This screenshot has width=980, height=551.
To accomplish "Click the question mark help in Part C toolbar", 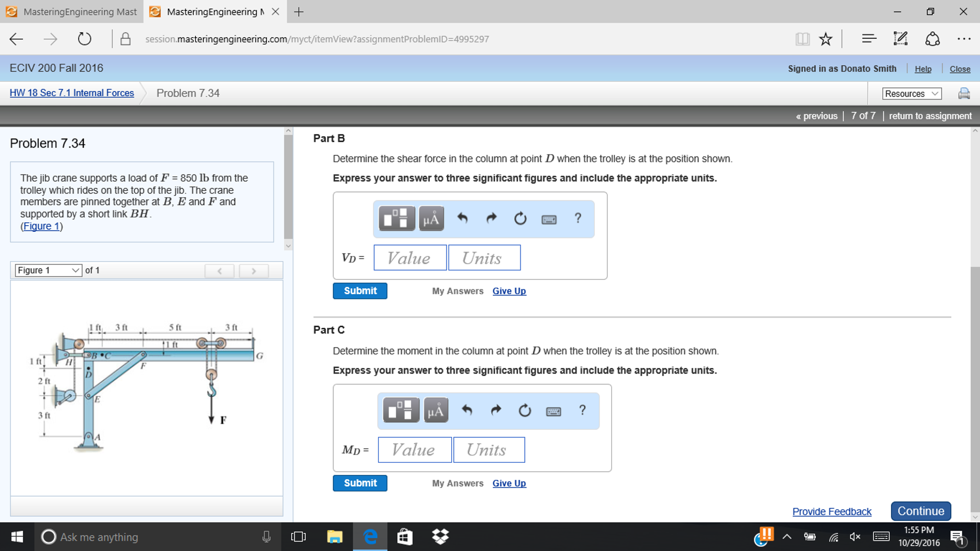I will (x=582, y=410).
